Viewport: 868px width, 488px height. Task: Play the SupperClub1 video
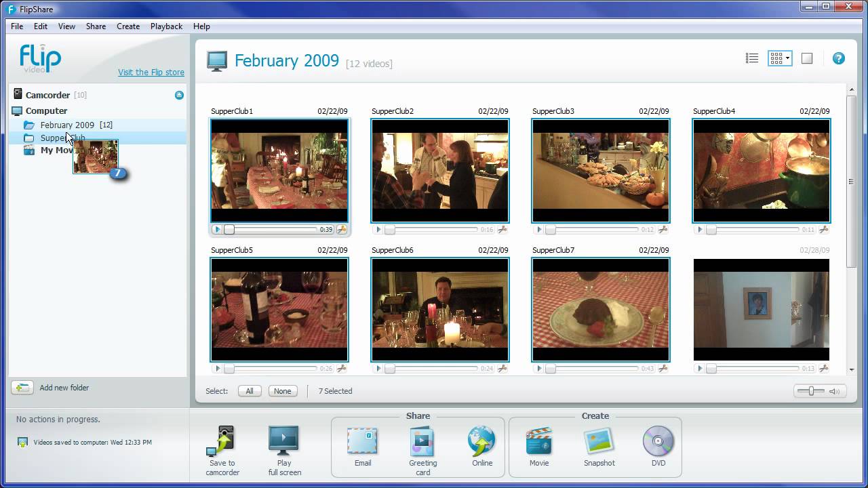tap(217, 230)
